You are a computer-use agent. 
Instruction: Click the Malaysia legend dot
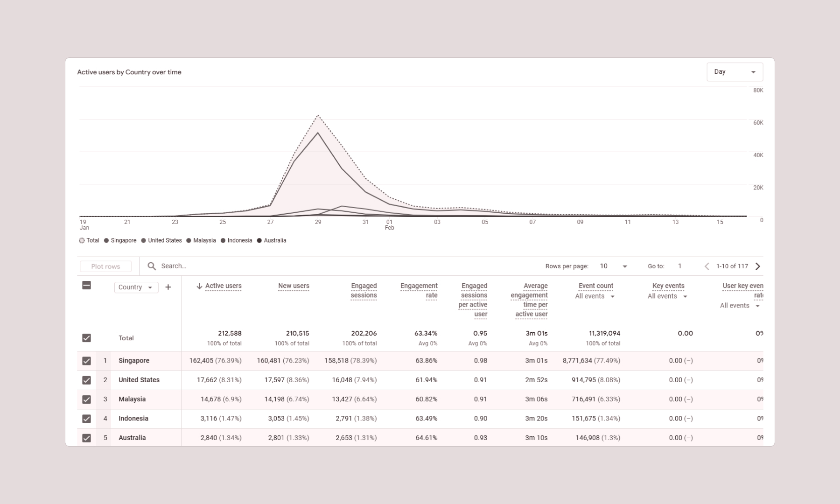[x=189, y=240]
